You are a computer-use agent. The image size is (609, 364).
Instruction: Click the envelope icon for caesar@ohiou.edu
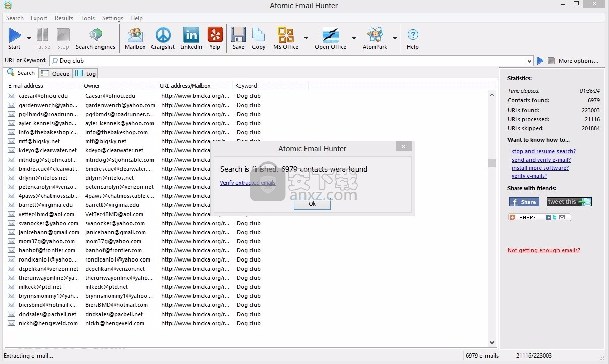[11, 96]
